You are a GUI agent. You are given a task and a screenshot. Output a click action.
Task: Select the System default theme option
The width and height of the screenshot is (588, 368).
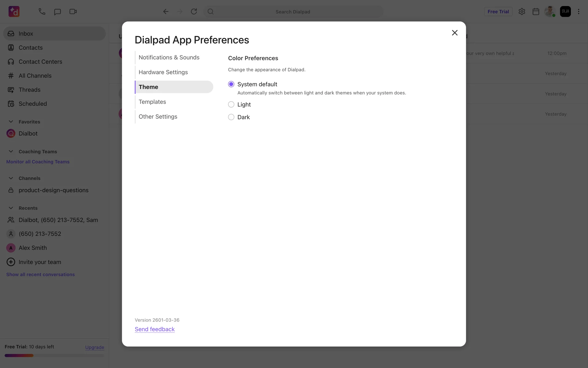pyautogui.click(x=231, y=84)
